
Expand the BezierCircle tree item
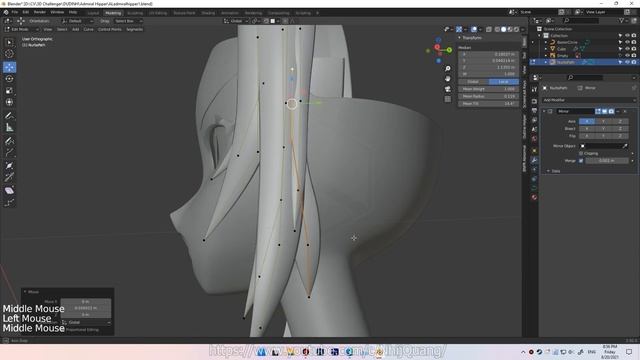(x=546, y=42)
